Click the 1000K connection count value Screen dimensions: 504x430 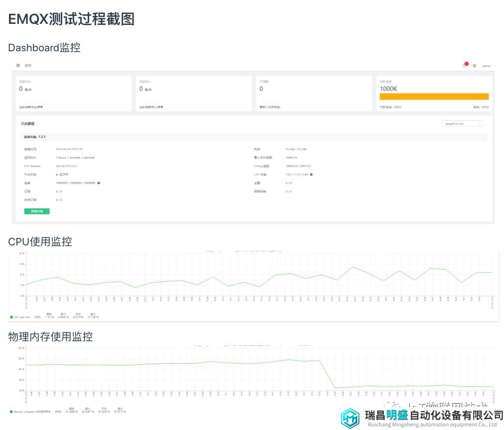coord(388,89)
